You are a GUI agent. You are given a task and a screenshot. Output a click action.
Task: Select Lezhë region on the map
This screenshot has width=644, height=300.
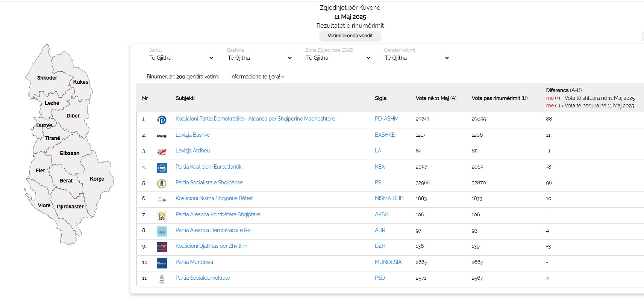point(52,103)
